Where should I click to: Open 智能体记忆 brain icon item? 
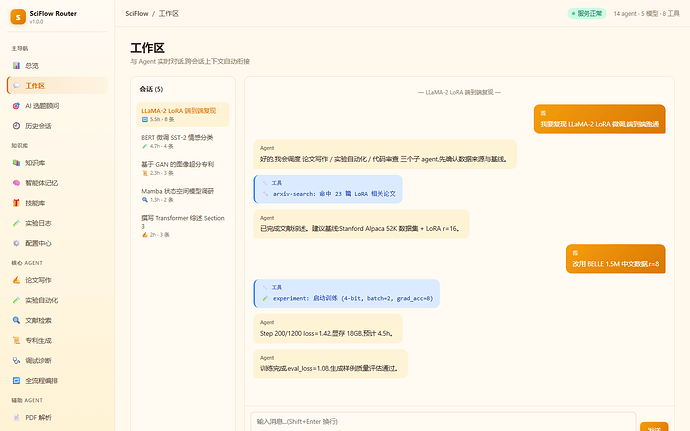coord(57,183)
